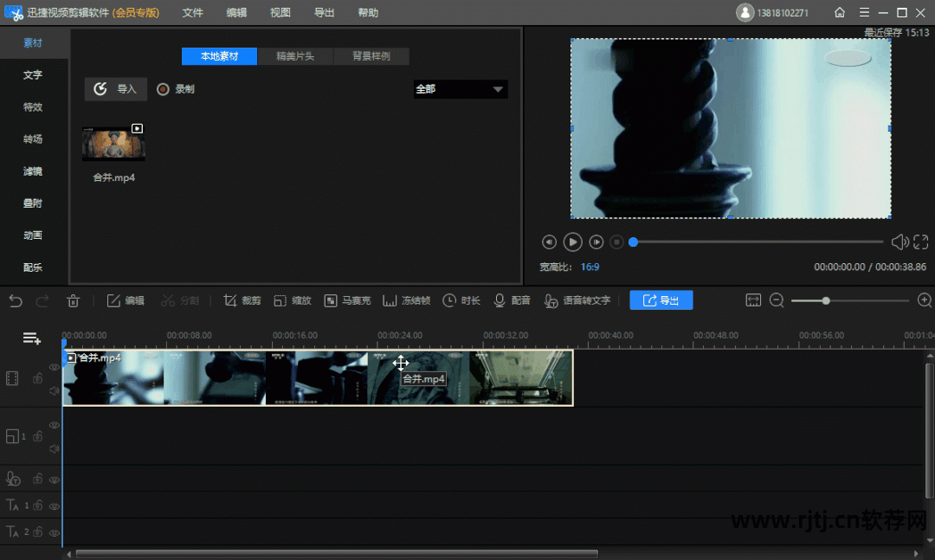This screenshot has height=560, width=935.
Task: Click the preview progress slider
Action: point(756,241)
